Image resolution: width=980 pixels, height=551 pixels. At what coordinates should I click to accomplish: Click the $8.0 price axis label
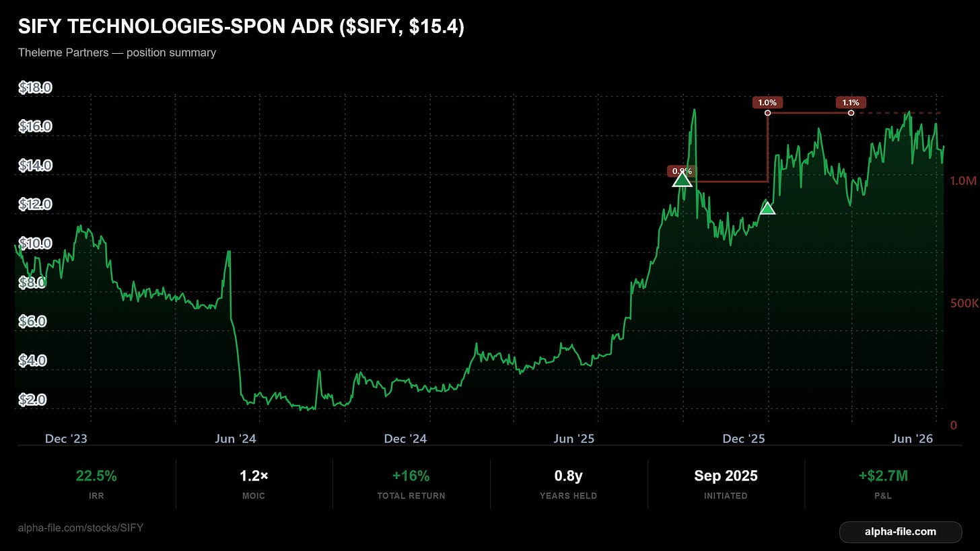click(x=33, y=283)
